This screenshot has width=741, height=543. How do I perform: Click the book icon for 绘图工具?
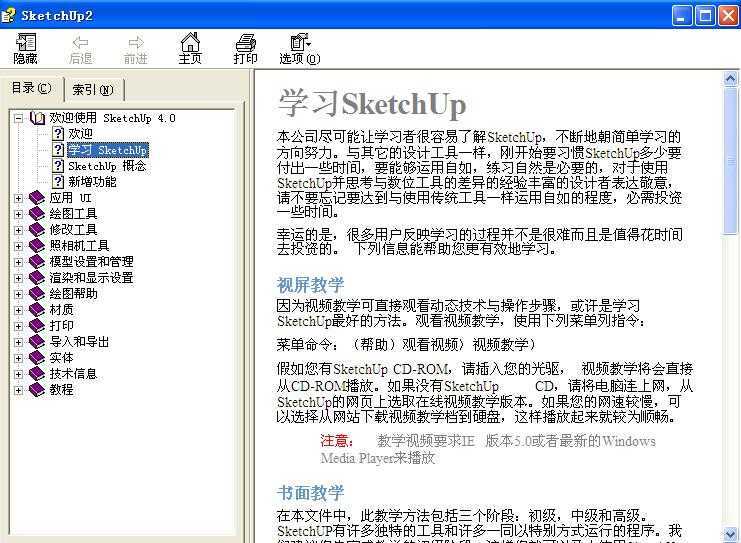click(x=37, y=214)
